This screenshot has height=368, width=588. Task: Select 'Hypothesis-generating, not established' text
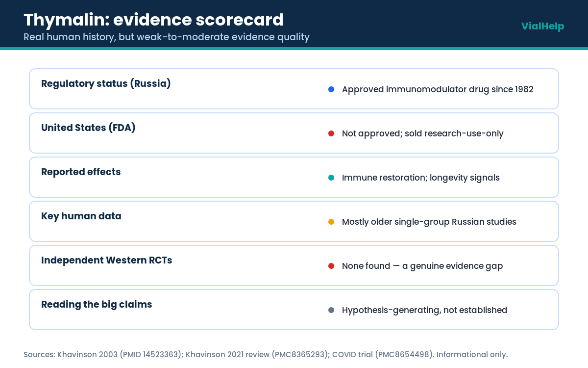click(424, 310)
